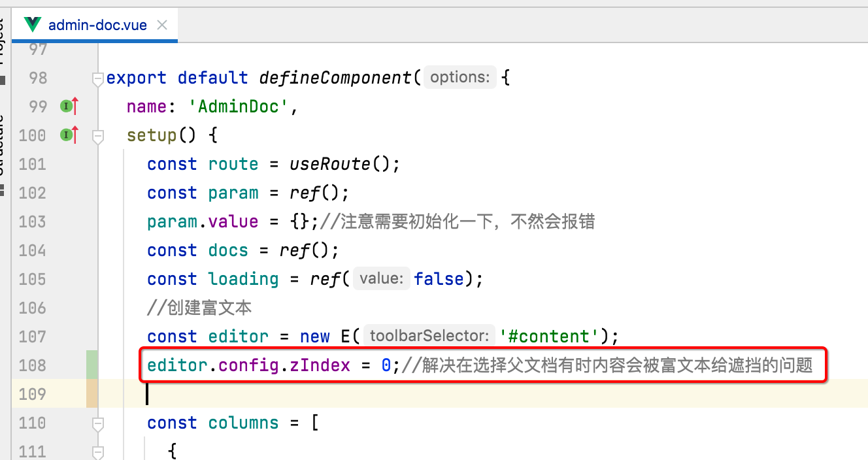Click the implementations gutter icon on line 99
This screenshot has width=868, height=460.
click(65, 106)
